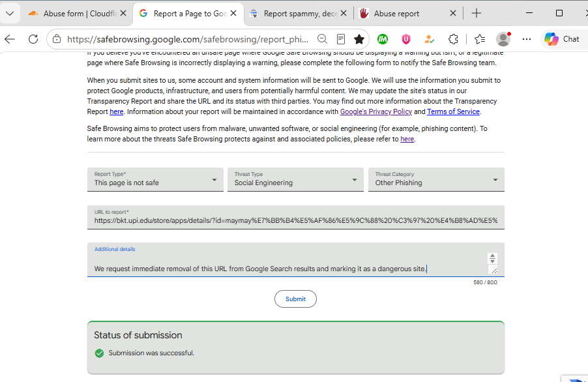The image size is (588, 382).
Task: Expand the Report Type dropdown
Action: point(155,179)
